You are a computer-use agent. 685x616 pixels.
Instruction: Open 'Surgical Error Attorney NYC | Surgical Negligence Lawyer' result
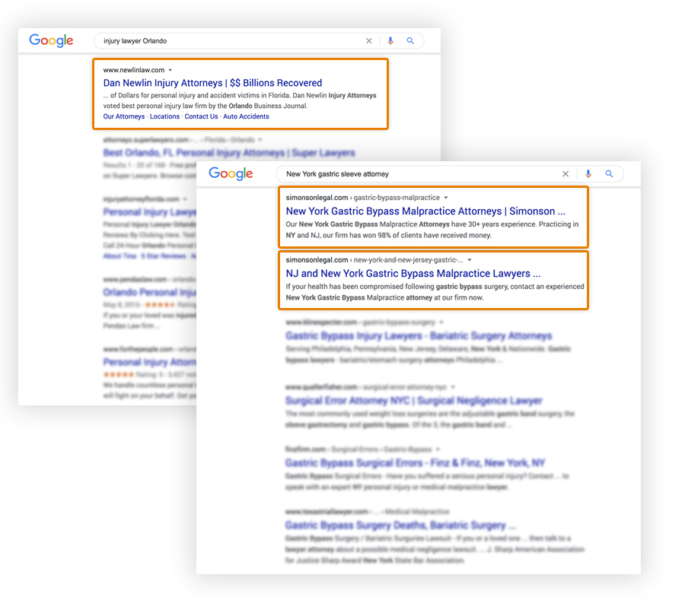(414, 400)
